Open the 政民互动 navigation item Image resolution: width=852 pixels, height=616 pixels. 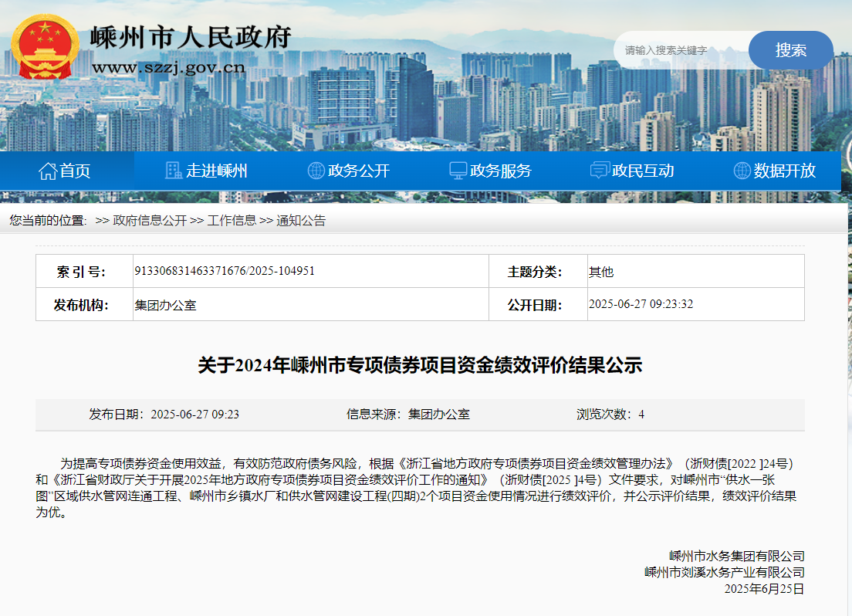click(x=643, y=171)
